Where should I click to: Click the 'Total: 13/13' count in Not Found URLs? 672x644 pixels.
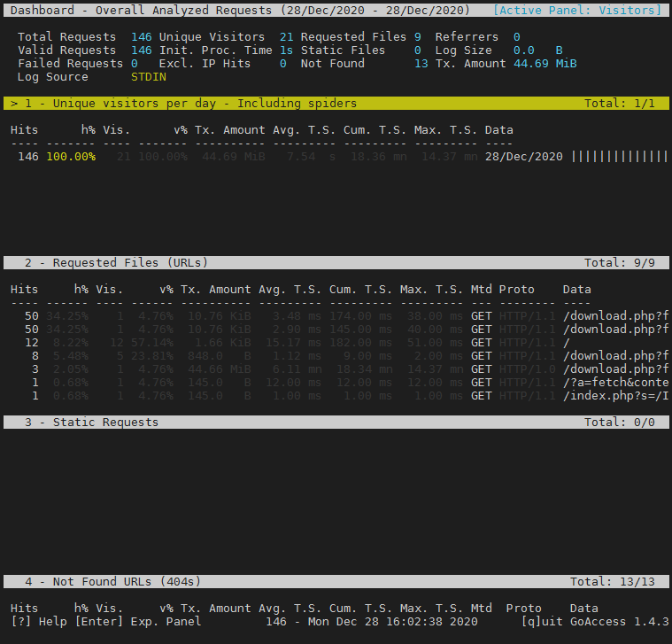click(x=613, y=582)
